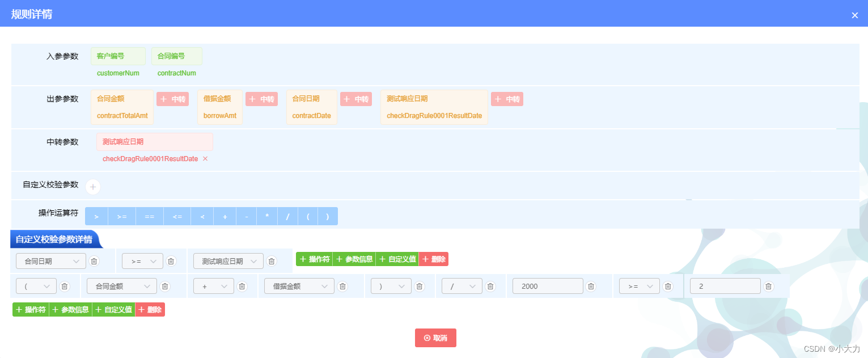This screenshot has width=868, height=358.
Task: Open the 合同日期 dropdown
Action: pyautogui.click(x=51, y=261)
